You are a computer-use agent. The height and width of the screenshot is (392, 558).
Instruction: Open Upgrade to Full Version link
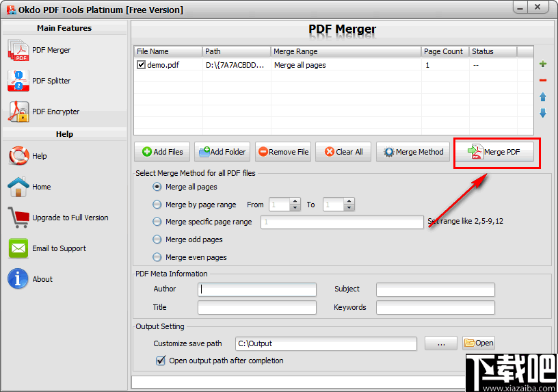click(x=70, y=218)
